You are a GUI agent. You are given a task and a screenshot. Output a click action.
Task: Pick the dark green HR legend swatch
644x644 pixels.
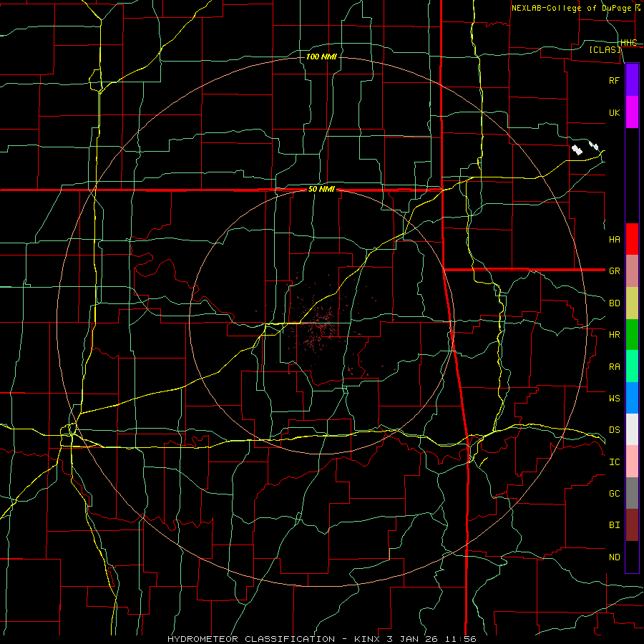pos(632,335)
